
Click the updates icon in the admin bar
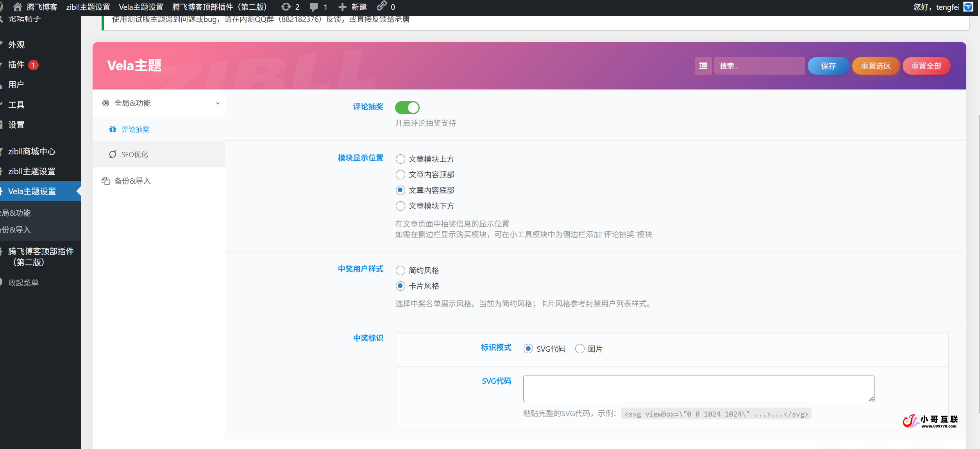pos(286,7)
